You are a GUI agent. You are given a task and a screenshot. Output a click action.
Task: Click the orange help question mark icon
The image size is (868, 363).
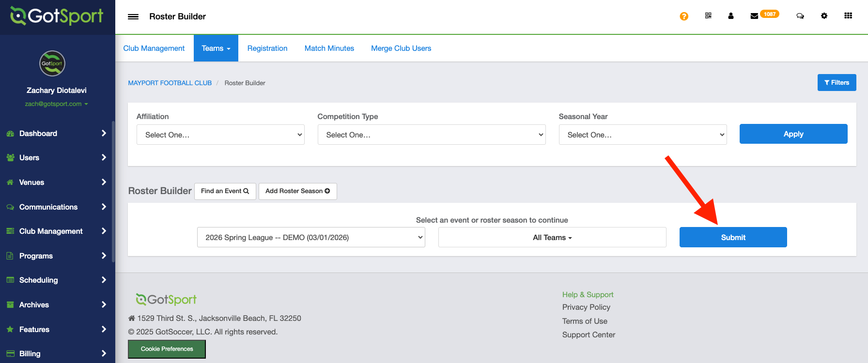point(684,16)
